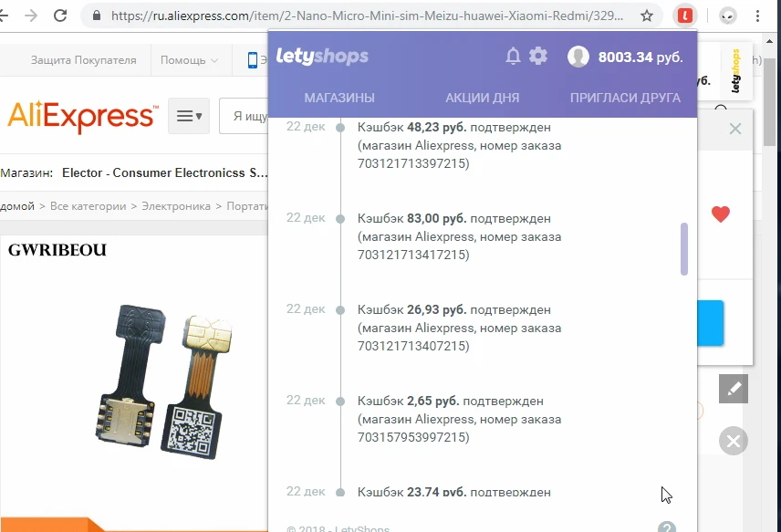Open the ПРИГЛАСИ ДРУГА tab
Image resolution: width=781 pixels, height=532 pixels.
click(625, 98)
